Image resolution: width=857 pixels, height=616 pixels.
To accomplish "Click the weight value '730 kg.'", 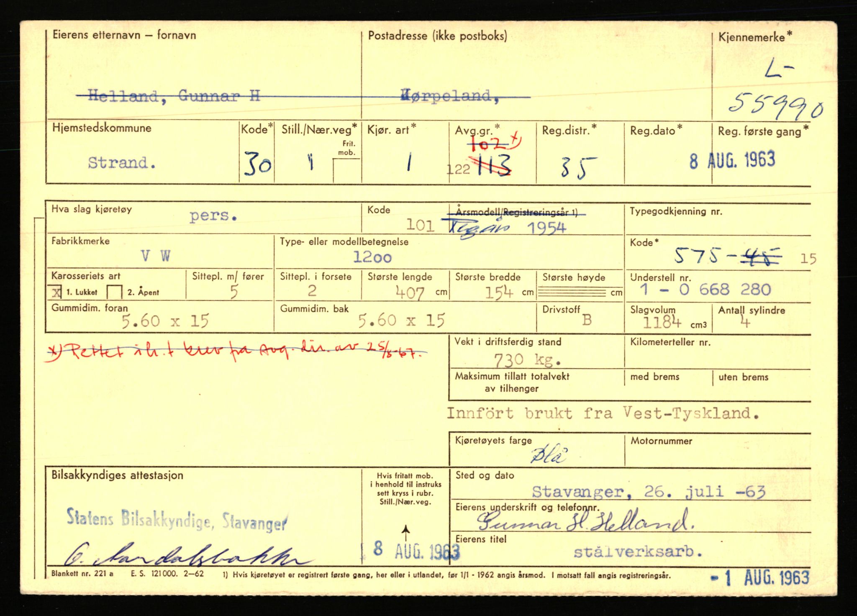I will (527, 360).
